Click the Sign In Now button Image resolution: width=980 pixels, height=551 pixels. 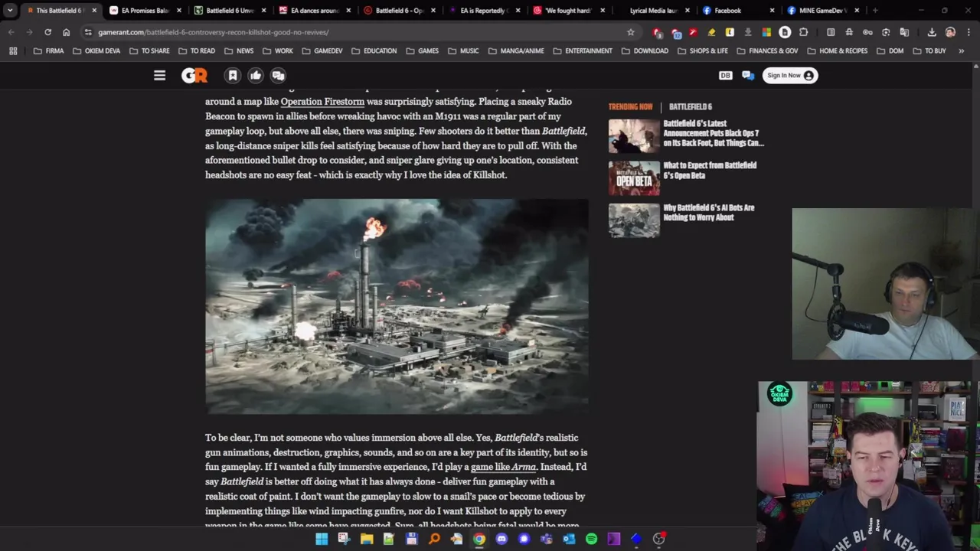[789, 75]
